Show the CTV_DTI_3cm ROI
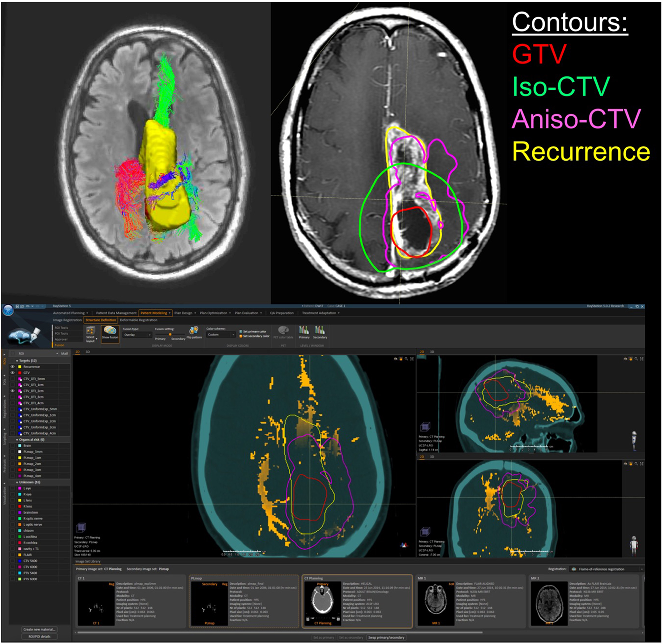This screenshot has width=664, height=644. (x=13, y=397)
